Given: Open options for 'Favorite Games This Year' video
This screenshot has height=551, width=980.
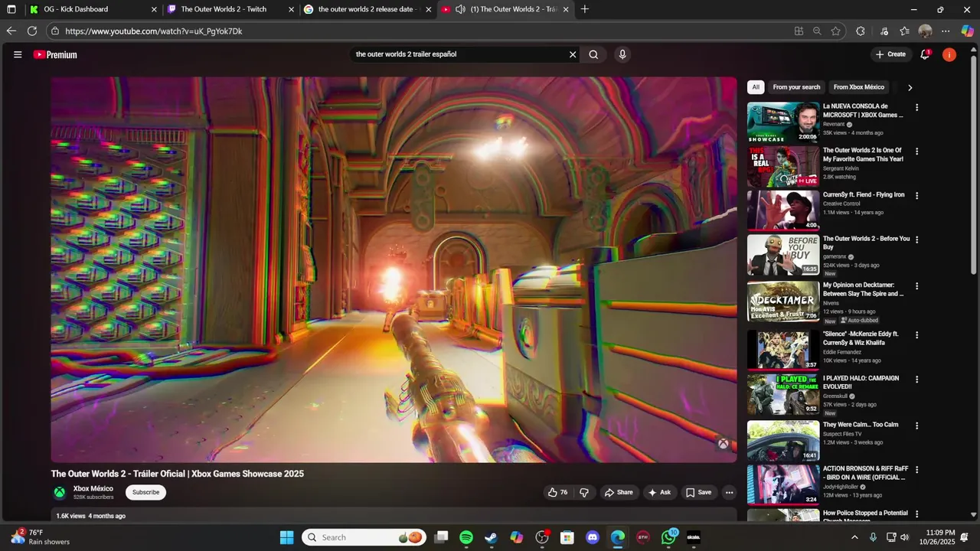Looking at the screenshot, I should click(x=916, y=152).
